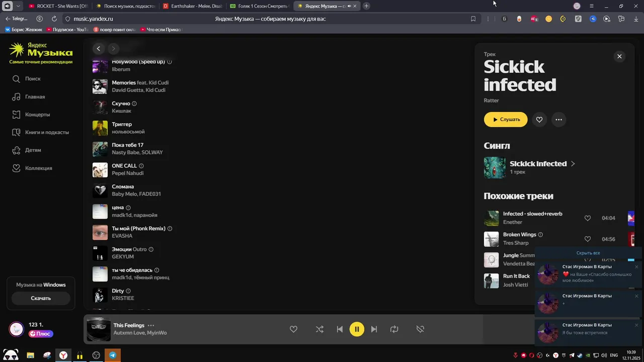Open more options beside the Слушать button
This screenshot has width=644, height=362.
coord(558,120)
